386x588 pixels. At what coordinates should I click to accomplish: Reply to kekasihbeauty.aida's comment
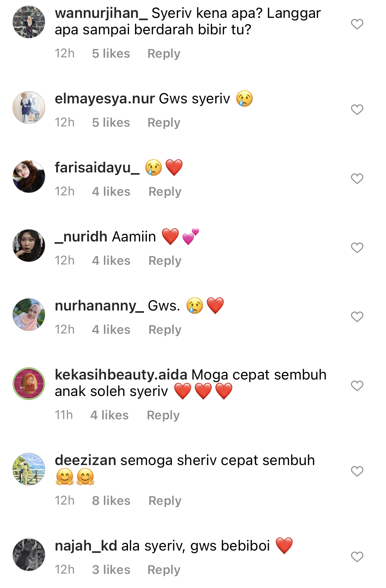[163, 415]
